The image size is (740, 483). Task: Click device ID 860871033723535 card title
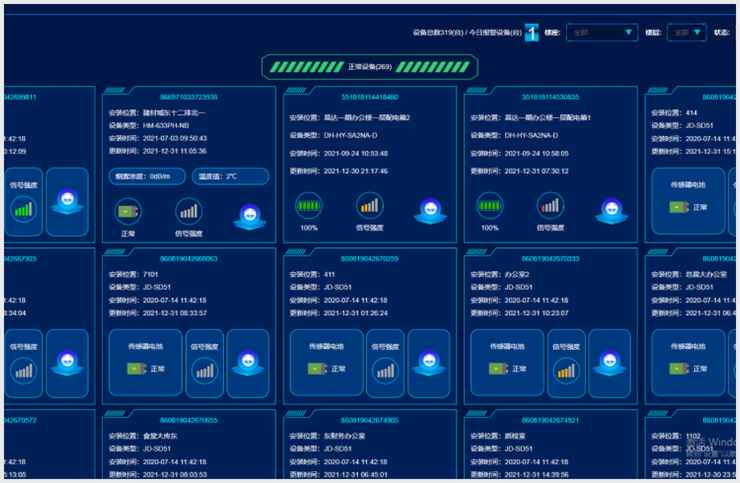[x=188, y=97]
